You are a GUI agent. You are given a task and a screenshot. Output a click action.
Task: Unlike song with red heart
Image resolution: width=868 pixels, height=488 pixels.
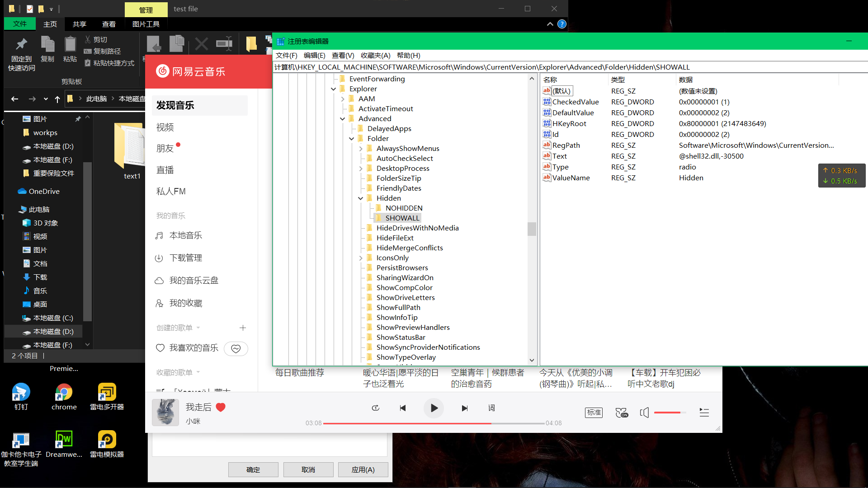pyautogui.click(x=221, y=407)
